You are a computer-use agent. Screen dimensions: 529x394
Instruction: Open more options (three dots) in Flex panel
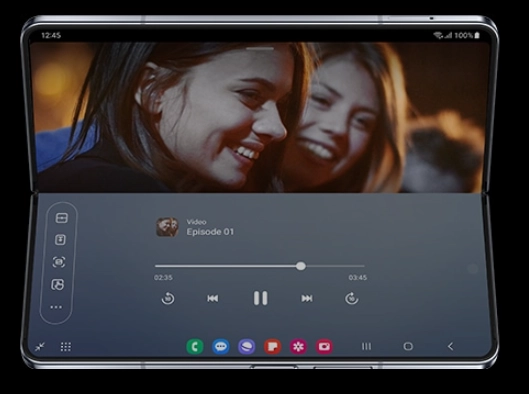pos(56,307)
